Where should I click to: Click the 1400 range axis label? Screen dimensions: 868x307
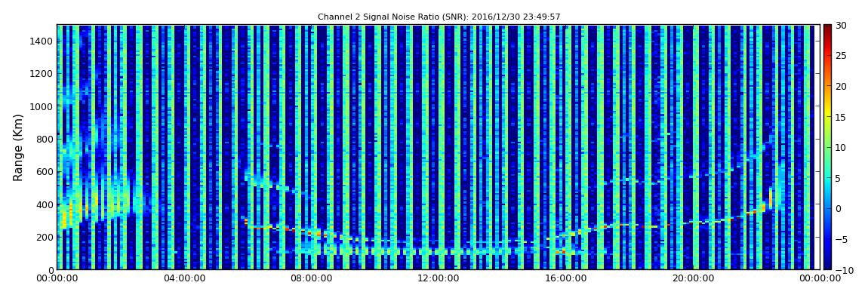42,41
